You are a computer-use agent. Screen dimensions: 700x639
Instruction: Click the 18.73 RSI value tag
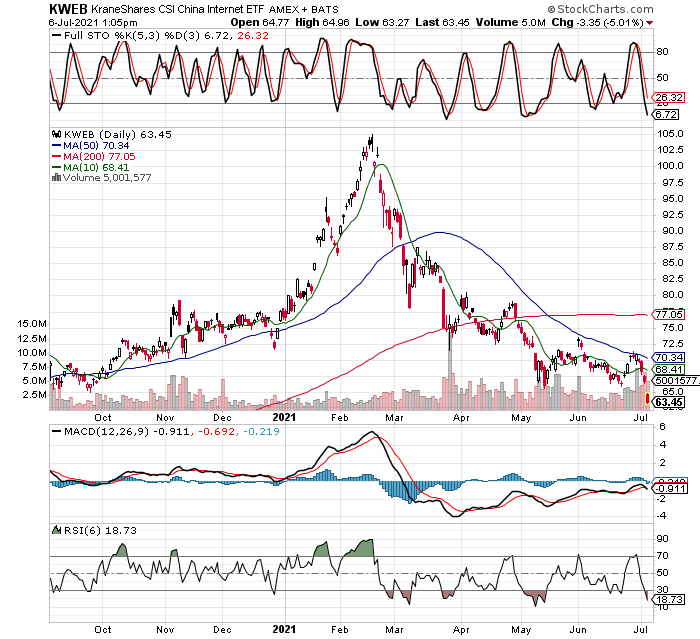pos(668,599)
